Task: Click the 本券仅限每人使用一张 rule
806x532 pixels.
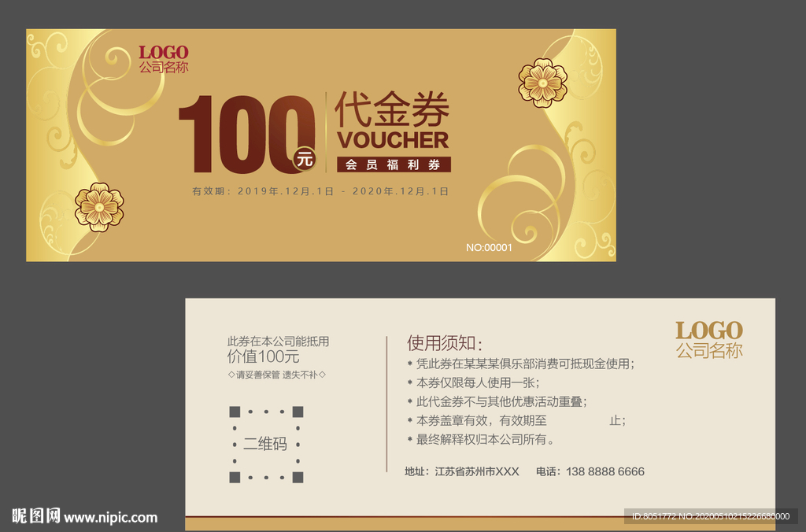Action: (x=473, y=383)
